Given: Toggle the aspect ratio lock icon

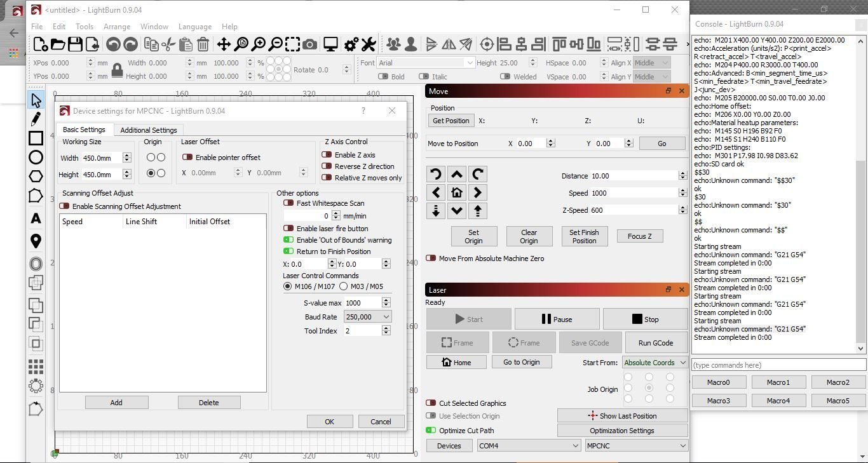Looking at the screenshot, I should (x=117, y=70).
